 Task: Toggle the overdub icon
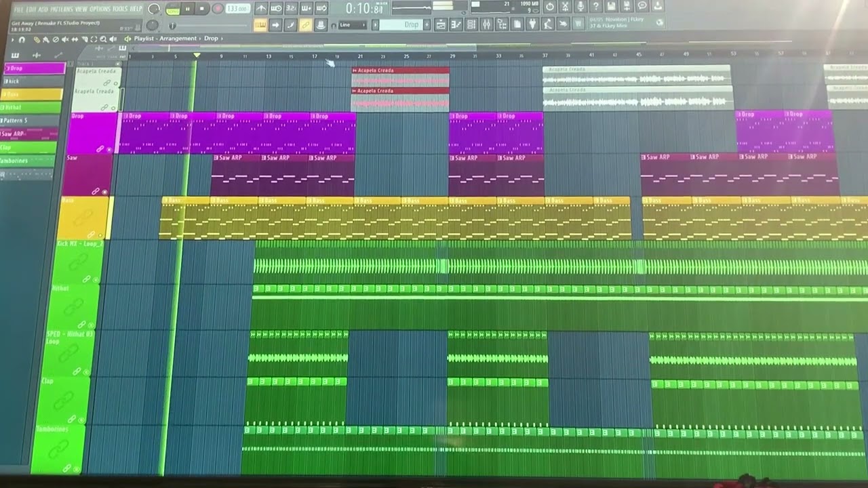tap(306, 8)
